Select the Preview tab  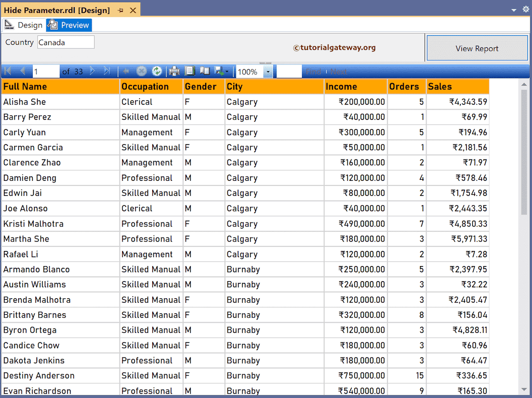pos(69,25)
